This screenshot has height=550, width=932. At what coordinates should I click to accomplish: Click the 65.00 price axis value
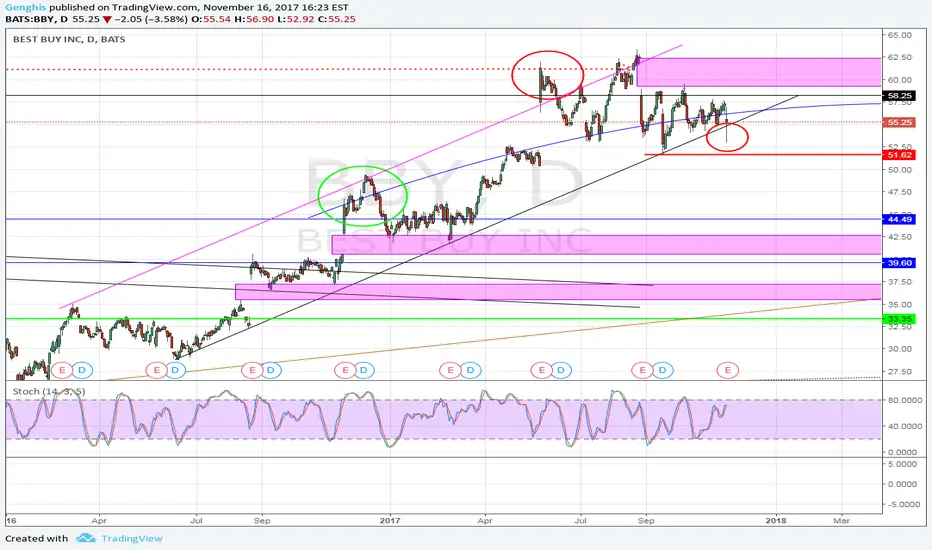tap(900, 35)
